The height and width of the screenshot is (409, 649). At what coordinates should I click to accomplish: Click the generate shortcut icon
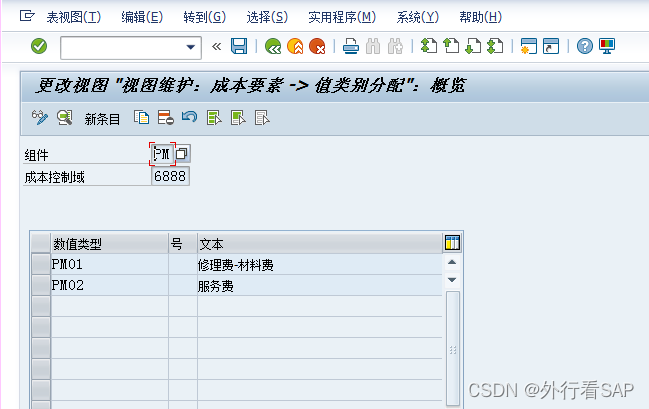[551, 46]
